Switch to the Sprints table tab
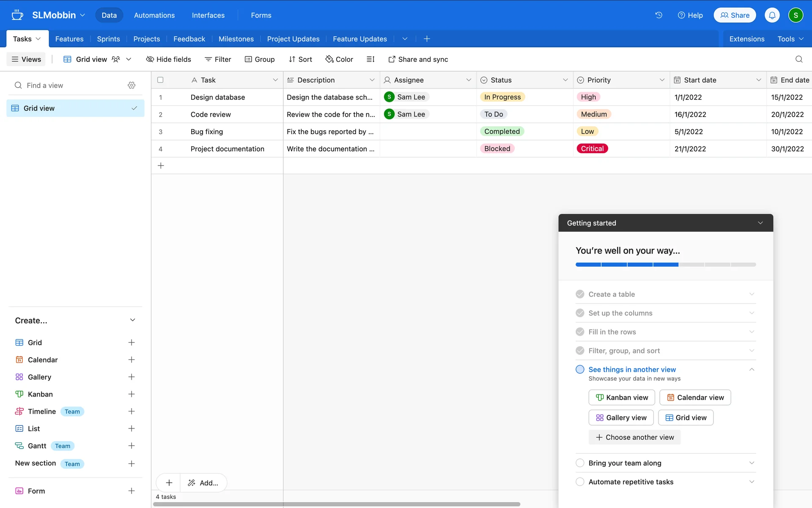 (108, 39)
